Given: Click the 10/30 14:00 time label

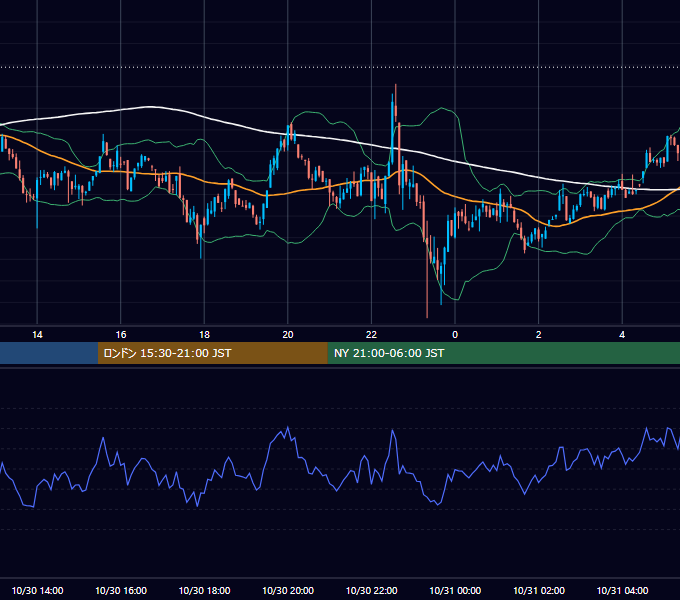Looking at the screenshot, I should (x=37, y=590).
